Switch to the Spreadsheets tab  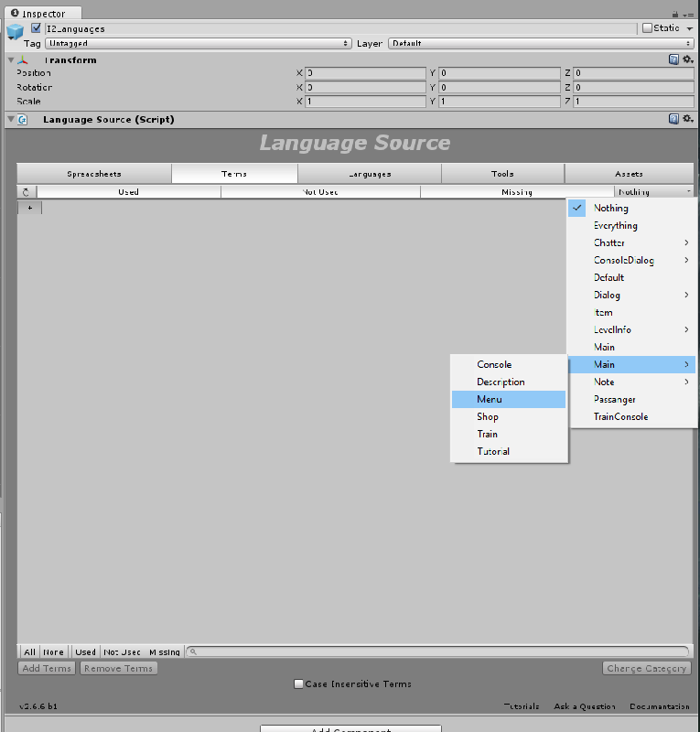(94, 174)
